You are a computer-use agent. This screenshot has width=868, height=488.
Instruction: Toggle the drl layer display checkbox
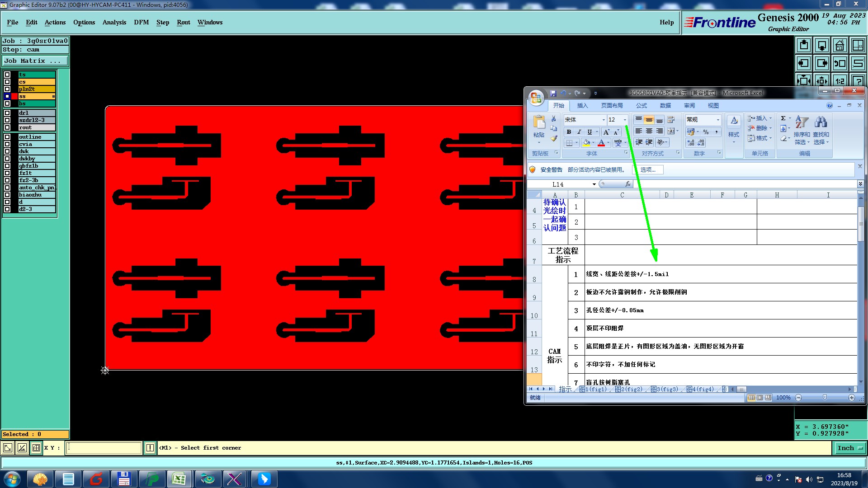point(7,113)
